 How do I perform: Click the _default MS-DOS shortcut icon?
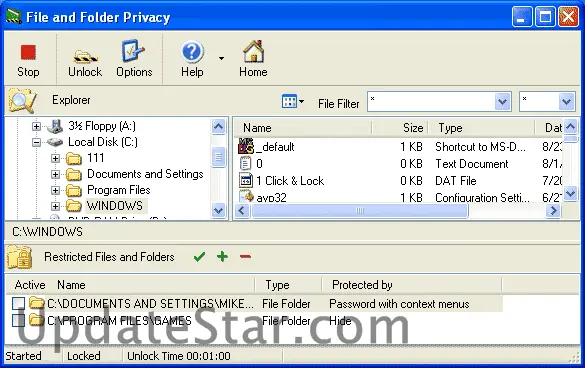(x=246, y=146)
